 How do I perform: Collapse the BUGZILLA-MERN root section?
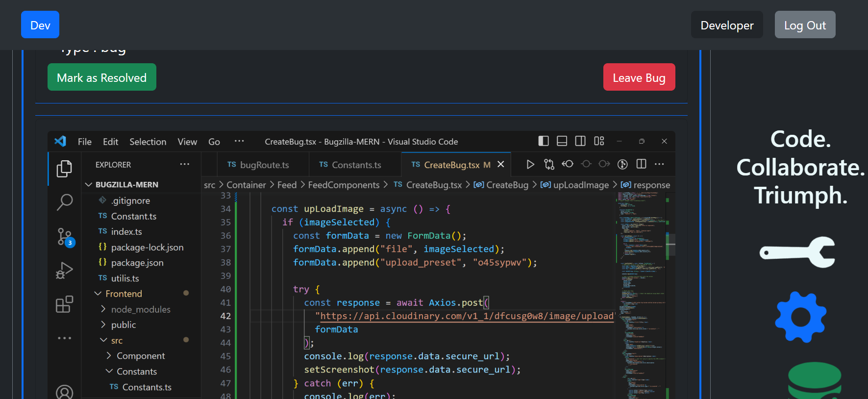click(x=126, y=184)
